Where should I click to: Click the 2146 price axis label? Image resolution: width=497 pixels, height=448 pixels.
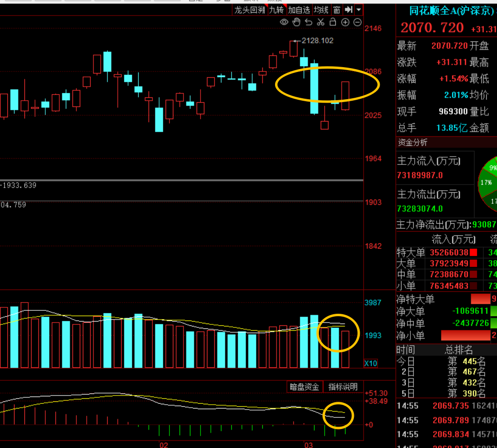[x=373, y=29]
